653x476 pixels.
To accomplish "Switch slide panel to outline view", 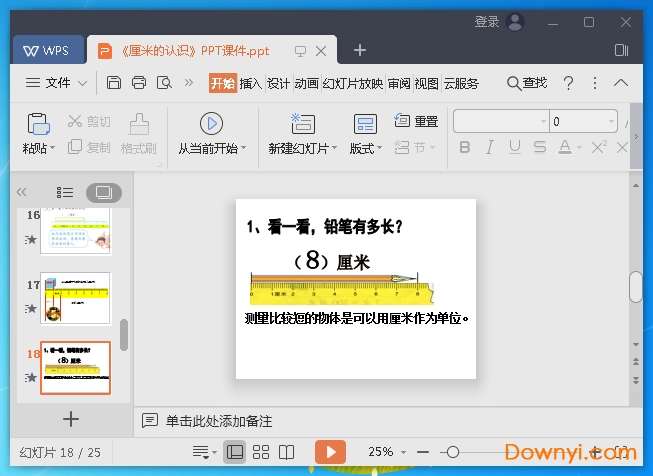I will [65, 192].
